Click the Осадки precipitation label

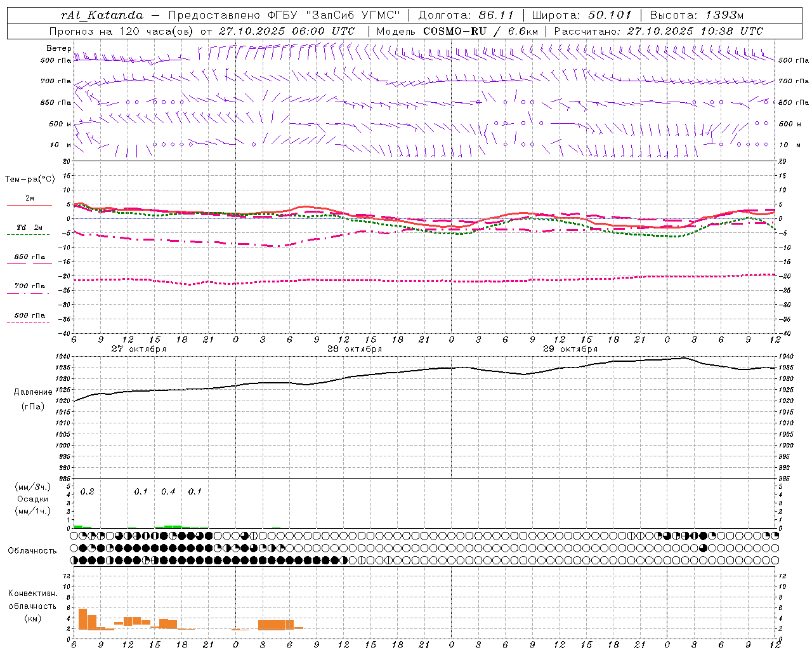click(33, 500)
